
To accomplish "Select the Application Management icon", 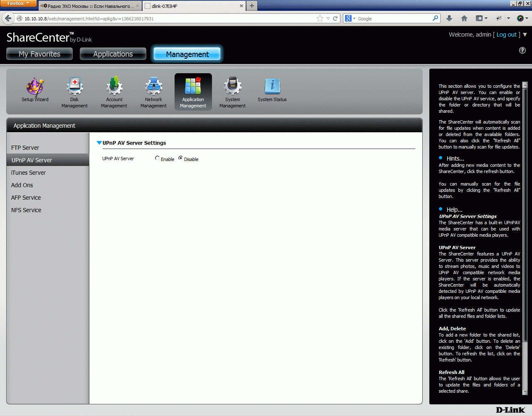I will (193, 92).
